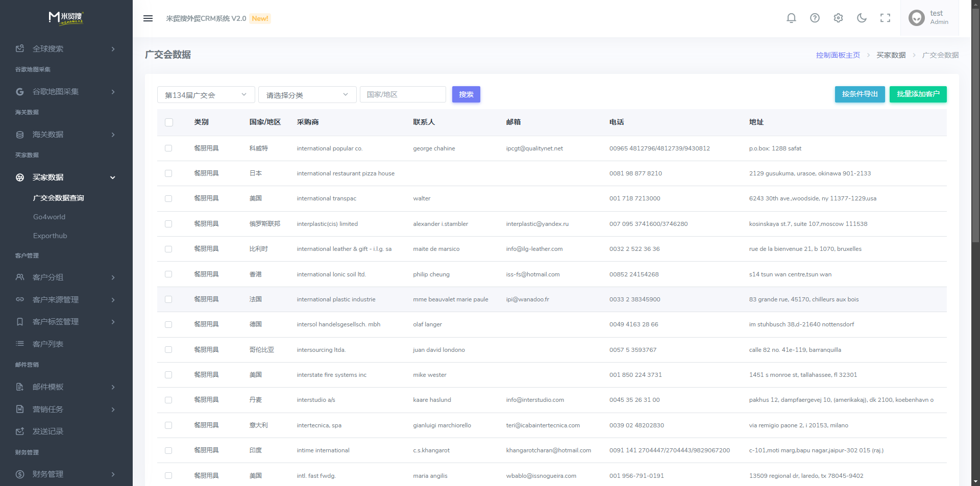
Task: Expand the 海关数据 menu chevron
Action: pos(113,135)
